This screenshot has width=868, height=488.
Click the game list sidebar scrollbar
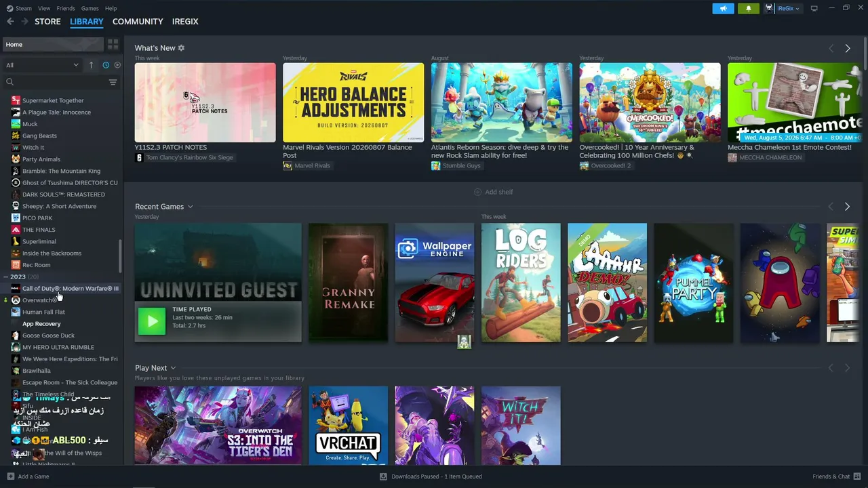pos(121,255)
